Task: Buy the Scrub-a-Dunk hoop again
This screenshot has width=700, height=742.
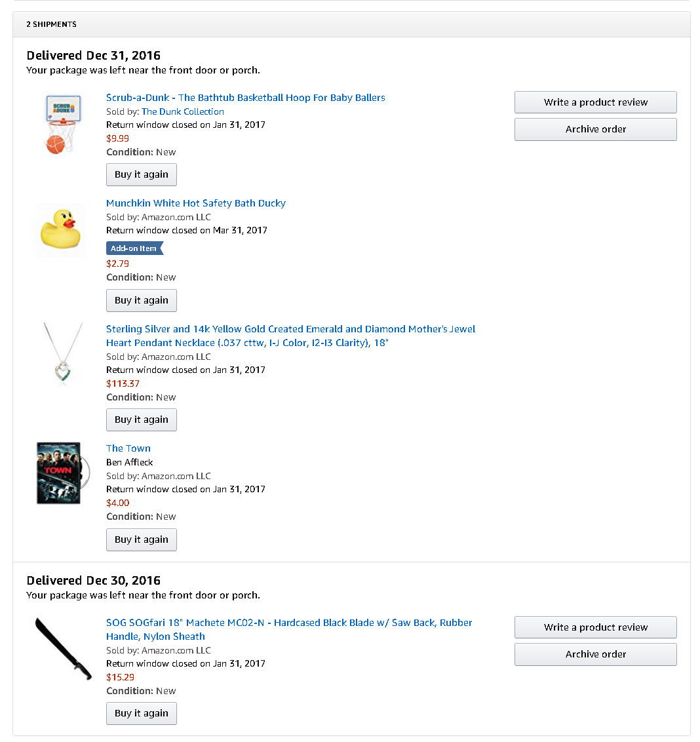Action: [142, 174]
